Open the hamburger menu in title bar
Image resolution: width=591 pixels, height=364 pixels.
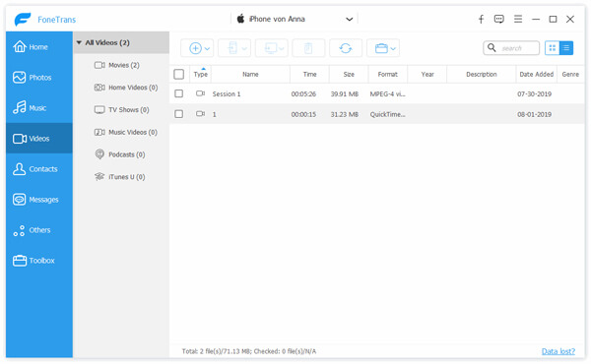(x=518, y=19)
